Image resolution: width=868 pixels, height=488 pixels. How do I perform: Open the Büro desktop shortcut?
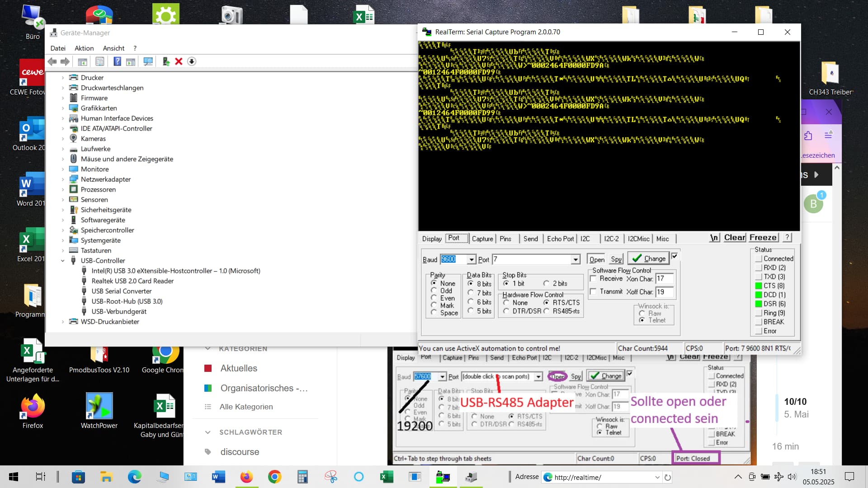[x=33, y=23]
